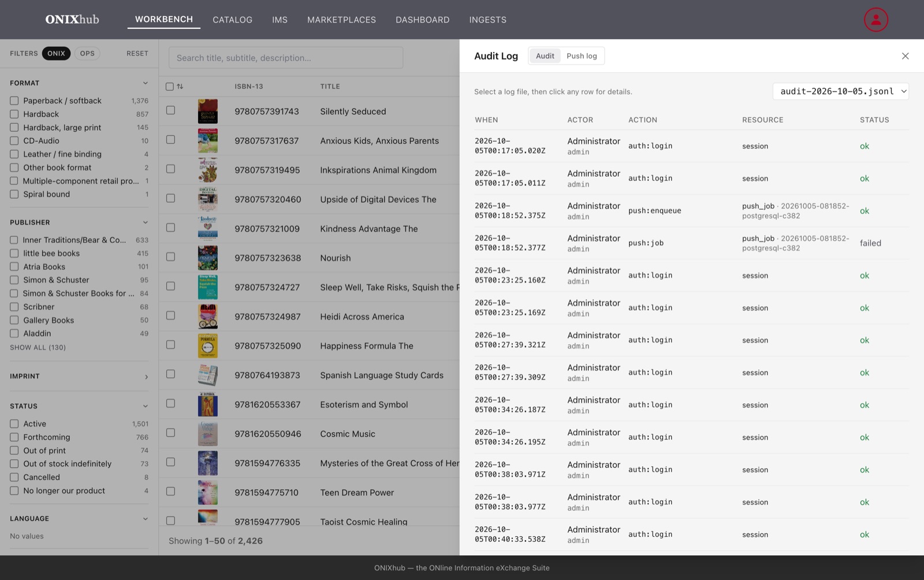
Task: Close the Audit Log panel
Action: [905, 56]
